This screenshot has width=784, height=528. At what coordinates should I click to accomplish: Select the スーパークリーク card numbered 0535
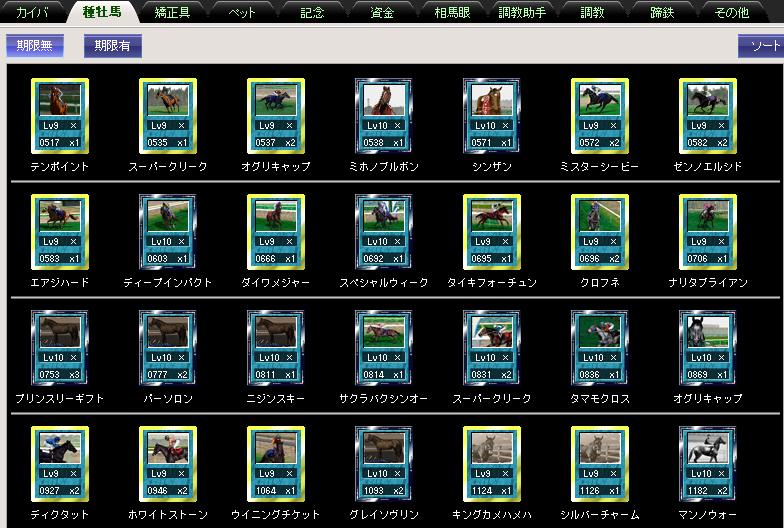[x=168, y=116]
